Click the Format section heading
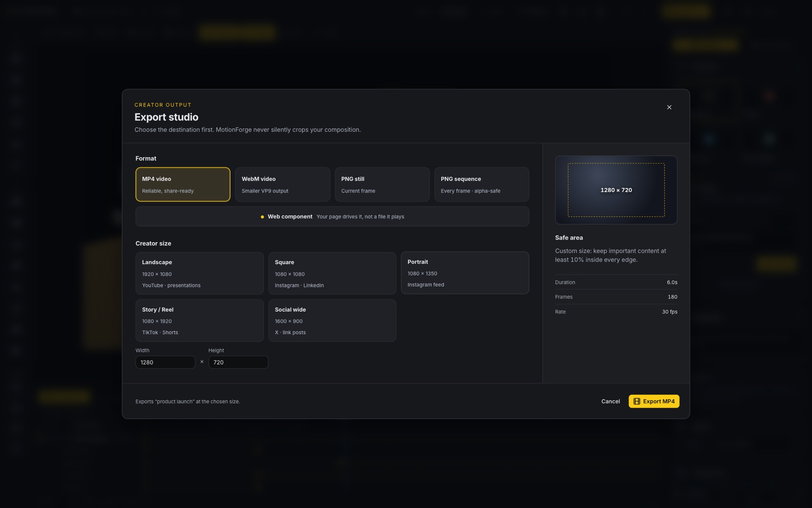 pyautogui.click(x=146, y=158)
